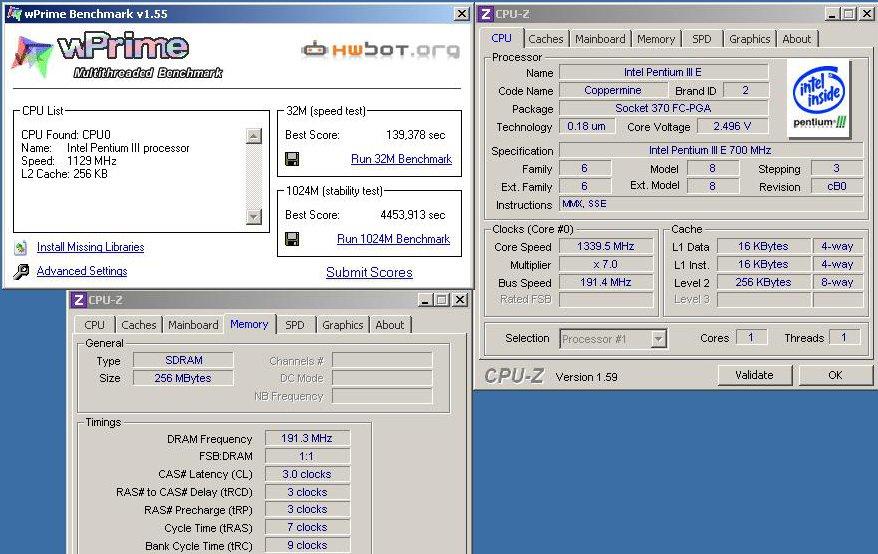Click the Name field 'Intel Pentium III E'
878x554 pixels.
click(664, 72)
